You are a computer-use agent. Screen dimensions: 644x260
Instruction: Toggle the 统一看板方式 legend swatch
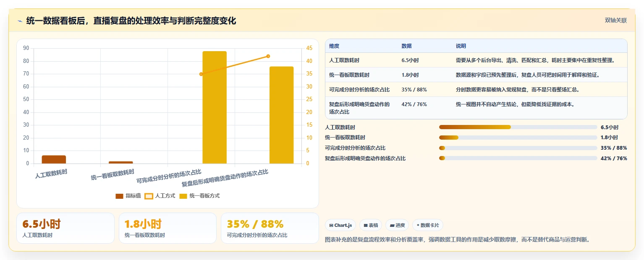pyautogui.click(x=183, y=196)
